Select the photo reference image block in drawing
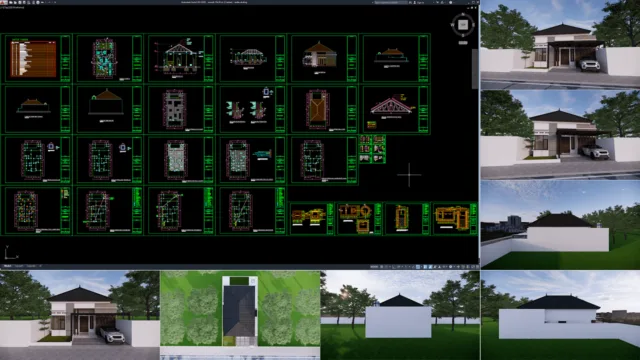 372,149
